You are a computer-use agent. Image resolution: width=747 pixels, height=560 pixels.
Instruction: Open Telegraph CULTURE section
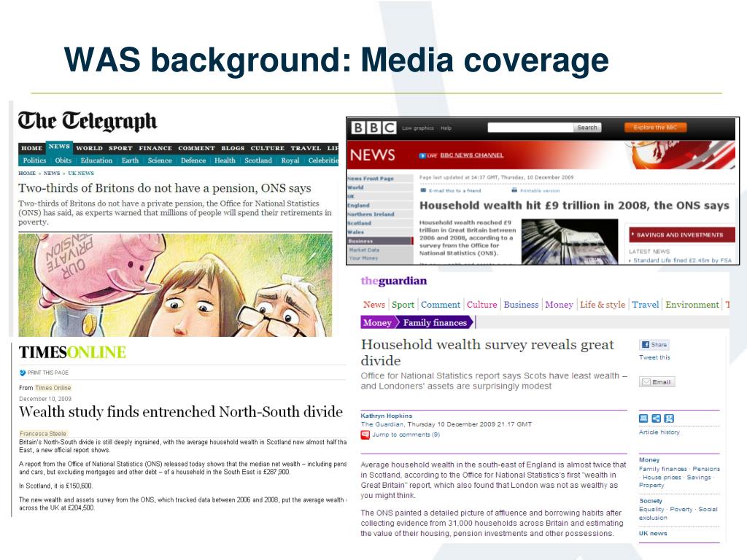click(267, 148)
